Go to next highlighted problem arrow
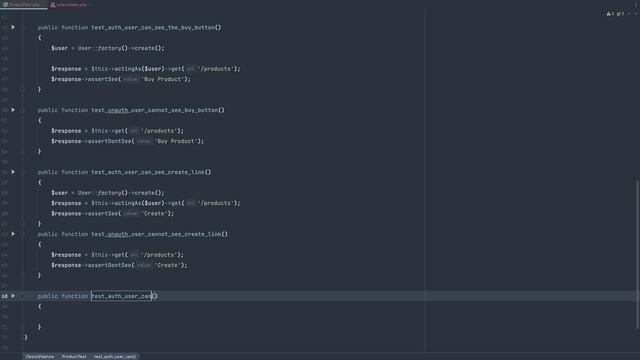The width and height of the screenshot is (640, 360). point(636,14)
